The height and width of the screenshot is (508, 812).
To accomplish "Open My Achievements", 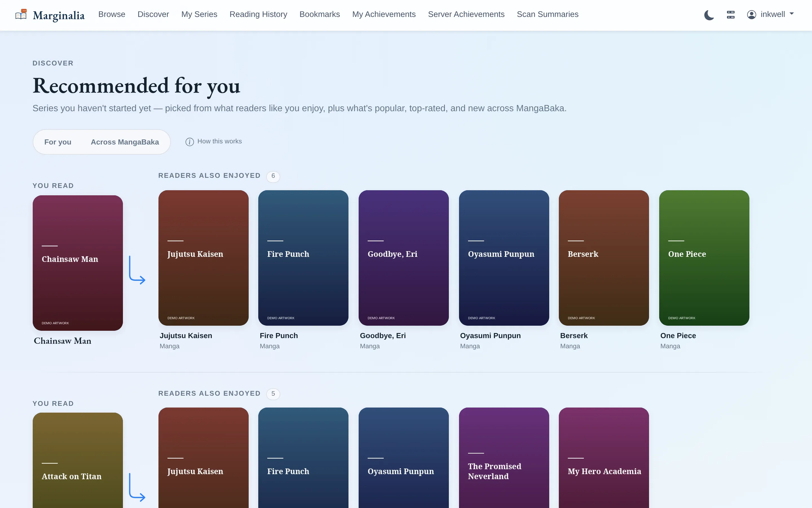I will click(384, 14).
